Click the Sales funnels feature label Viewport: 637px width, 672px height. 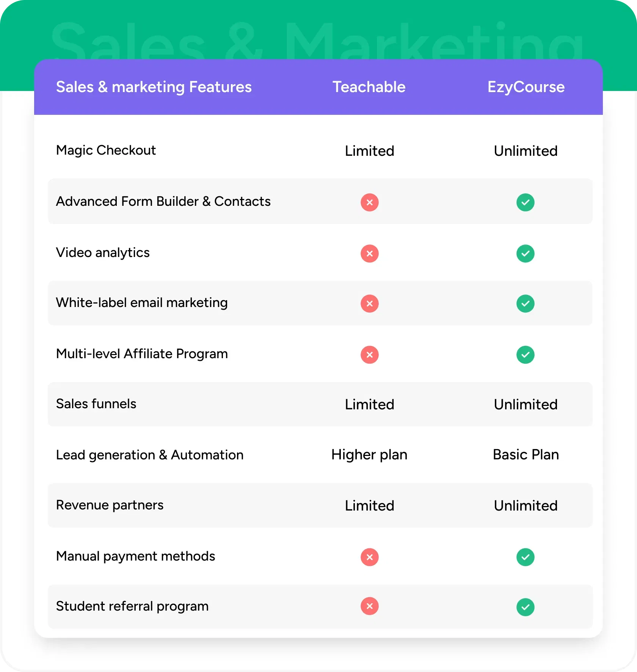(96, 404)
